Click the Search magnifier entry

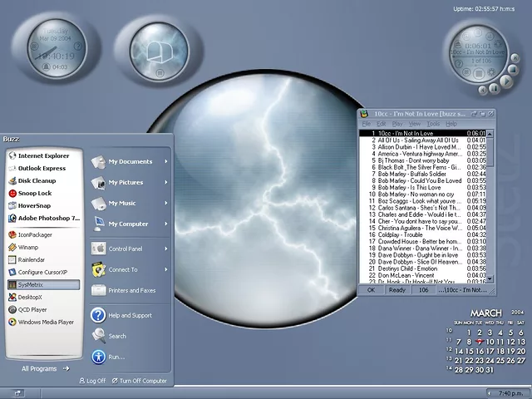pyautogui.click(x=116, y=336)
